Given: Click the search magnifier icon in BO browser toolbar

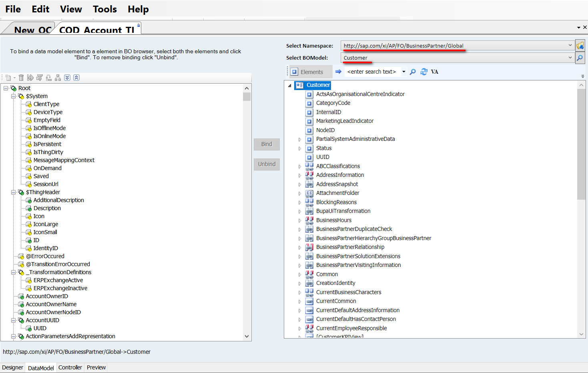Looking at the screenshot, I should 413,72.
